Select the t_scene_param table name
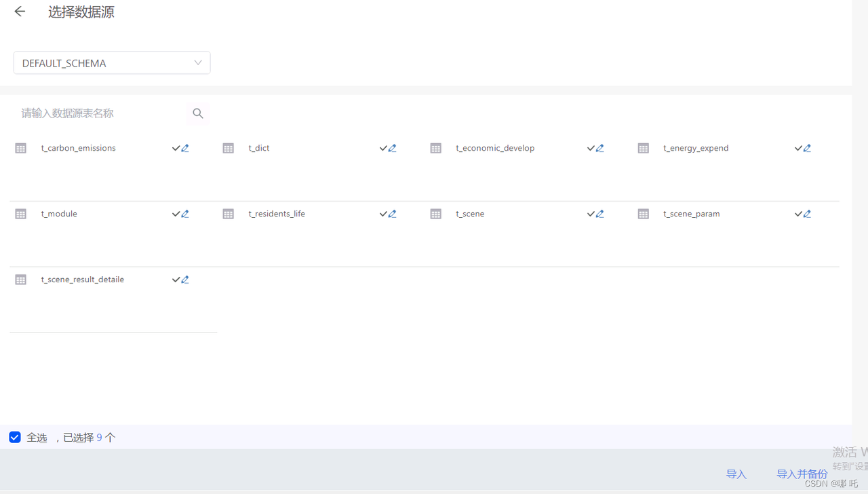The height and width of the screenshot is (494, 868). pos(692,214)
